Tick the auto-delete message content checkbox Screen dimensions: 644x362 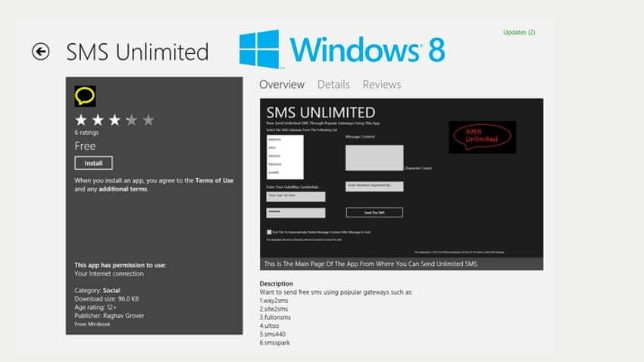tap(269, 232)
